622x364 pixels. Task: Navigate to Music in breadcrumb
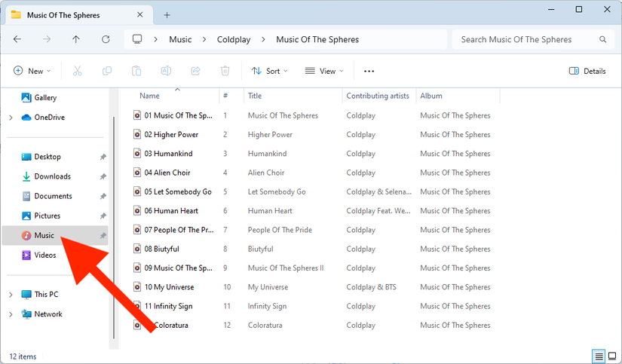(180, 40)
